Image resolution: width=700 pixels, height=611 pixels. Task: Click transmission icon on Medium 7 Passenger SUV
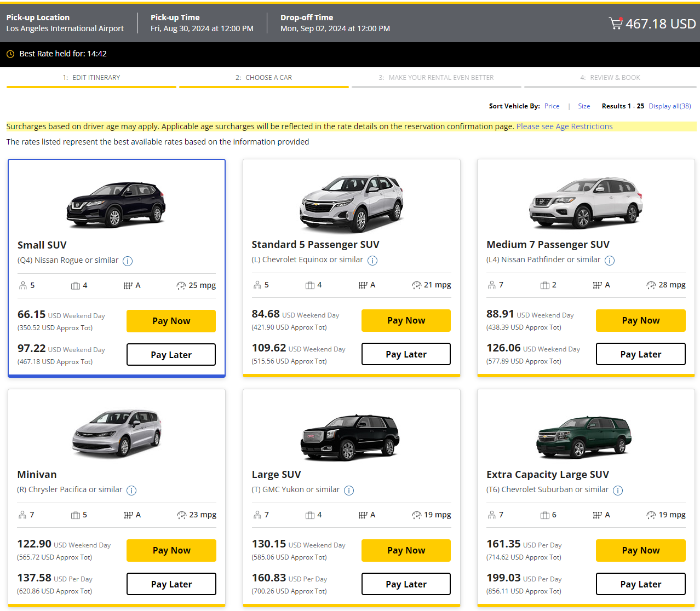coord(598,285)
